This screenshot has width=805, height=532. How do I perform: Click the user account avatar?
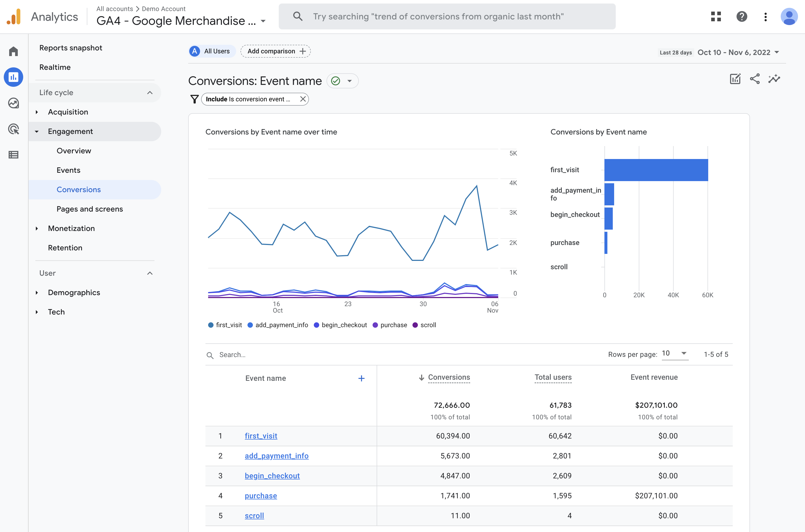click(789, 17)
